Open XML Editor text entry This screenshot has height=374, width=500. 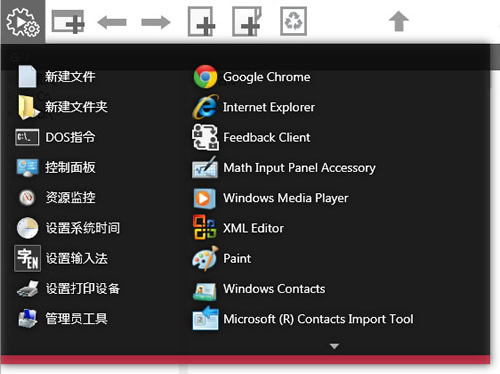tap(253, 228)
